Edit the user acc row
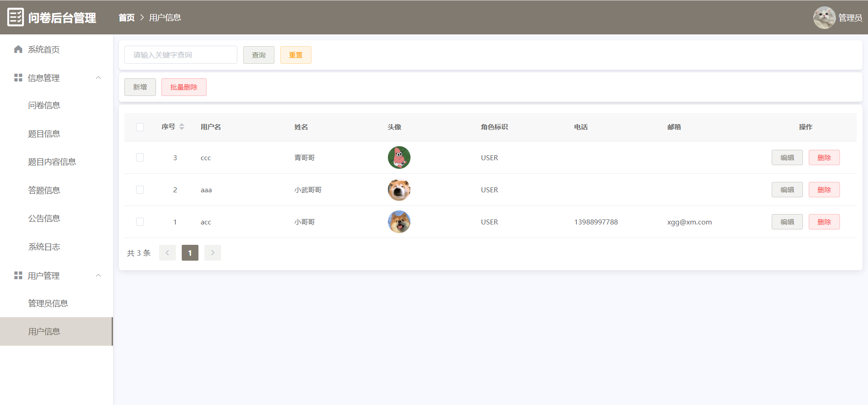This screenshot has width=868, height=405. [x=787, y=222]
